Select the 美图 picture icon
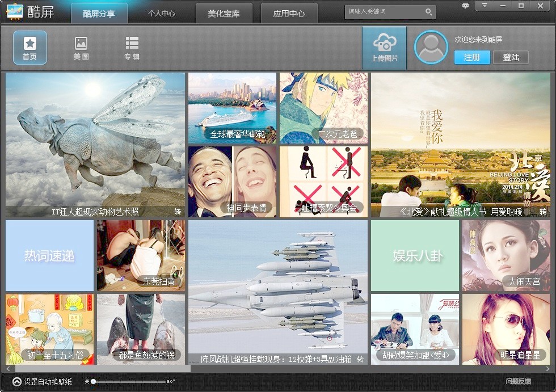Screen dimensions: 556x392 [81, 48]
